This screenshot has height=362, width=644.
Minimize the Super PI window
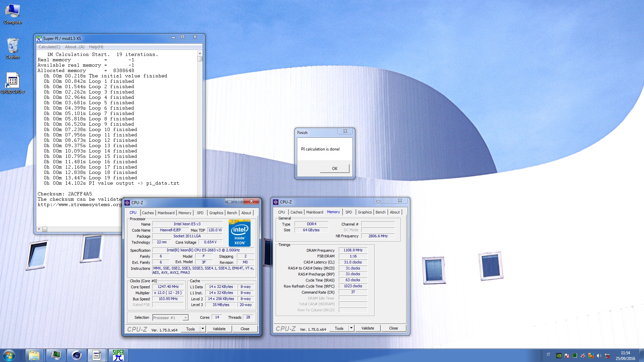click(173, 37)
